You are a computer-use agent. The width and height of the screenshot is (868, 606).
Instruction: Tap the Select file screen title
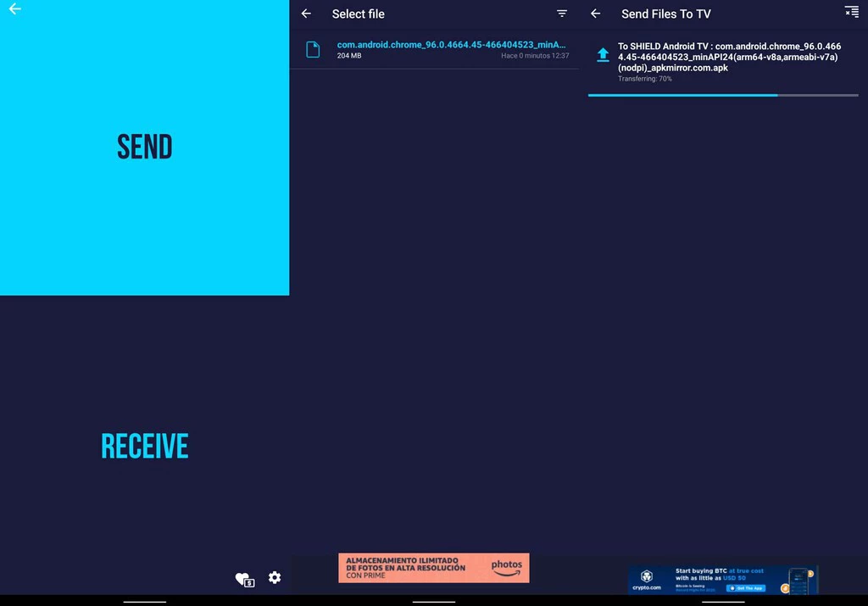(358, 14)
